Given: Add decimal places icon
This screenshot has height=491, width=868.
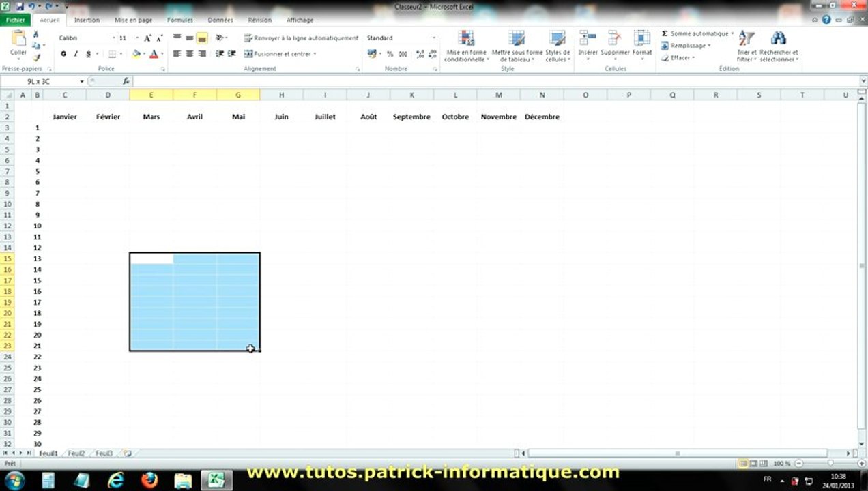Looking at the screenshot, I should pyautogui.click(x=420, y=54).
